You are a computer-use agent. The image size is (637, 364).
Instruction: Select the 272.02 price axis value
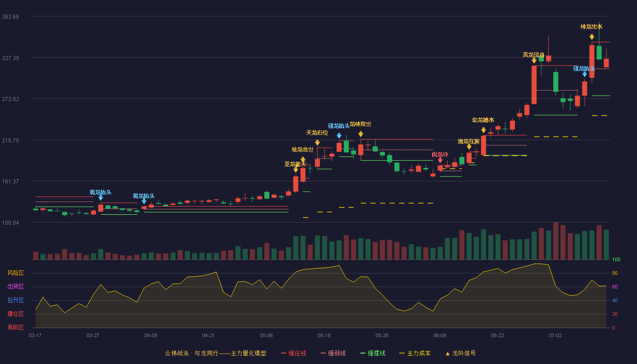pos(10,99)
